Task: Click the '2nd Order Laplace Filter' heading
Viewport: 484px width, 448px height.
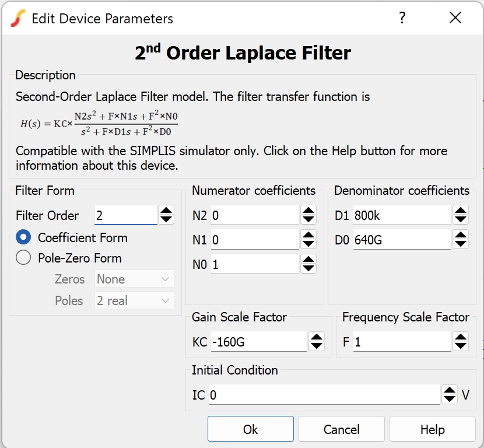Action: 243,52
